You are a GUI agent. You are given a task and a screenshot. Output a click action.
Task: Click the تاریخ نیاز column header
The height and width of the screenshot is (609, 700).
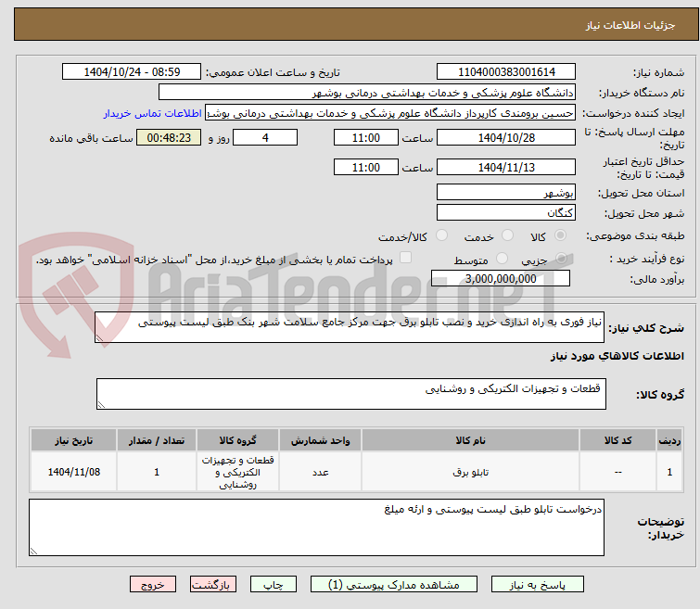[73, 440]
